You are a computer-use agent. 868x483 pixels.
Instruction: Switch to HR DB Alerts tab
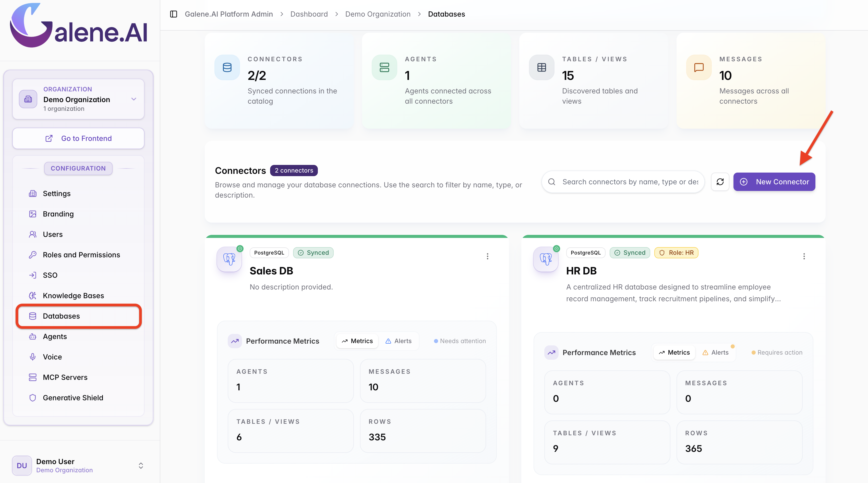click(715, 353)
